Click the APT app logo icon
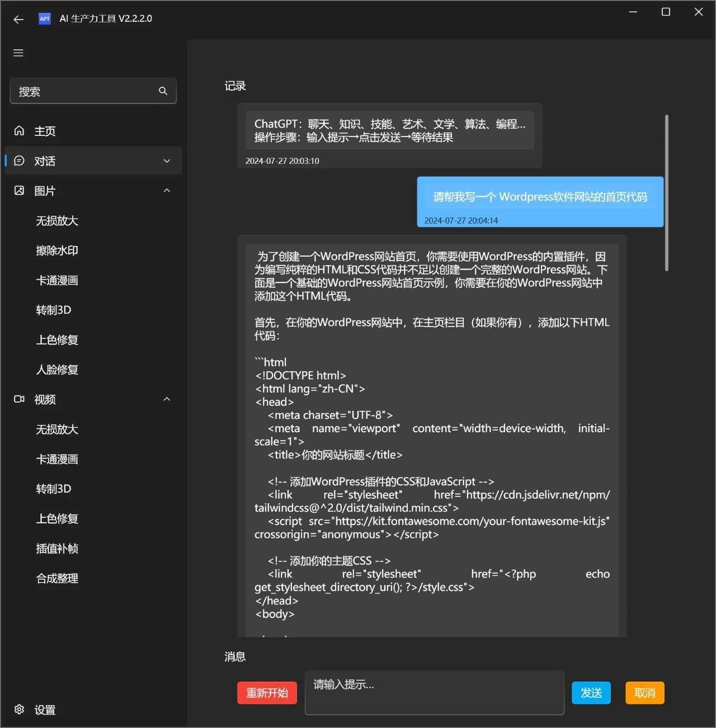The height and width of the screenshot is (728, 716). pyautogui.click(x=45, y=18)
